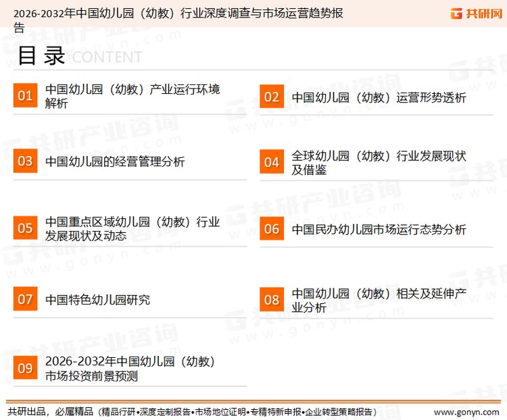
Task: Select chapter 中国特色幼儿园研究
Action: [x=97, y=300]
